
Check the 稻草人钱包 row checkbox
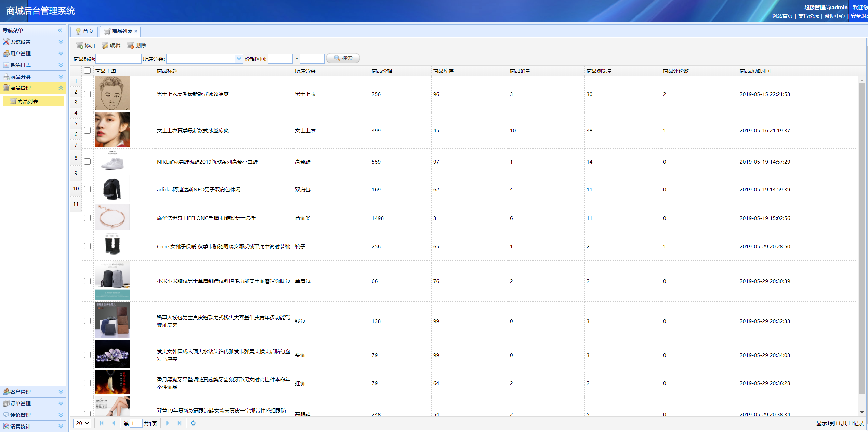tap(88, 321)
